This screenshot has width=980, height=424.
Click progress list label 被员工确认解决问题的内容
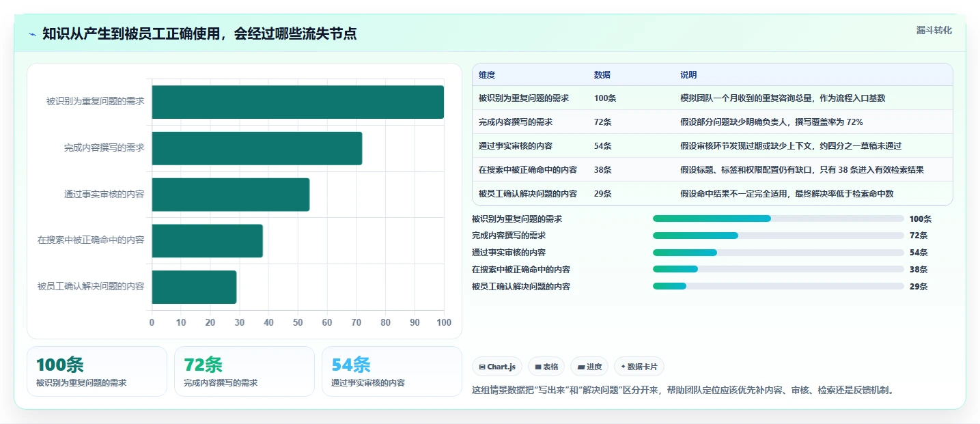coord(521,287)
